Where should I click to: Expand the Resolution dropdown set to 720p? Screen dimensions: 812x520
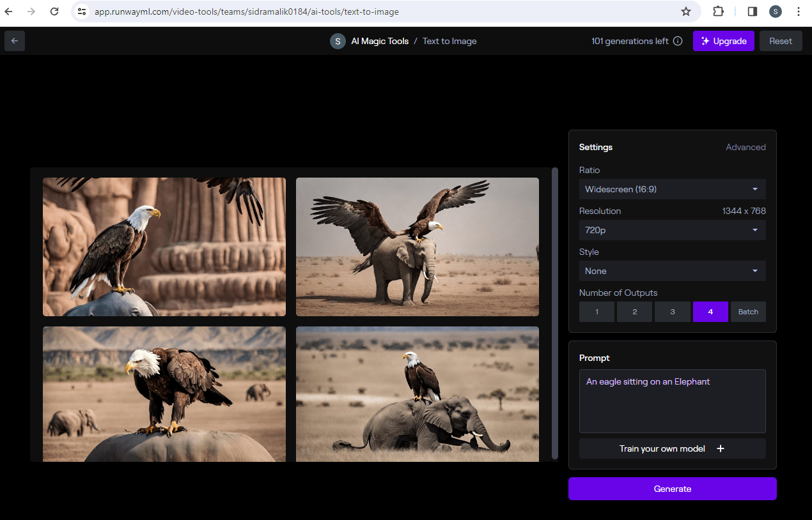(672, 230)
